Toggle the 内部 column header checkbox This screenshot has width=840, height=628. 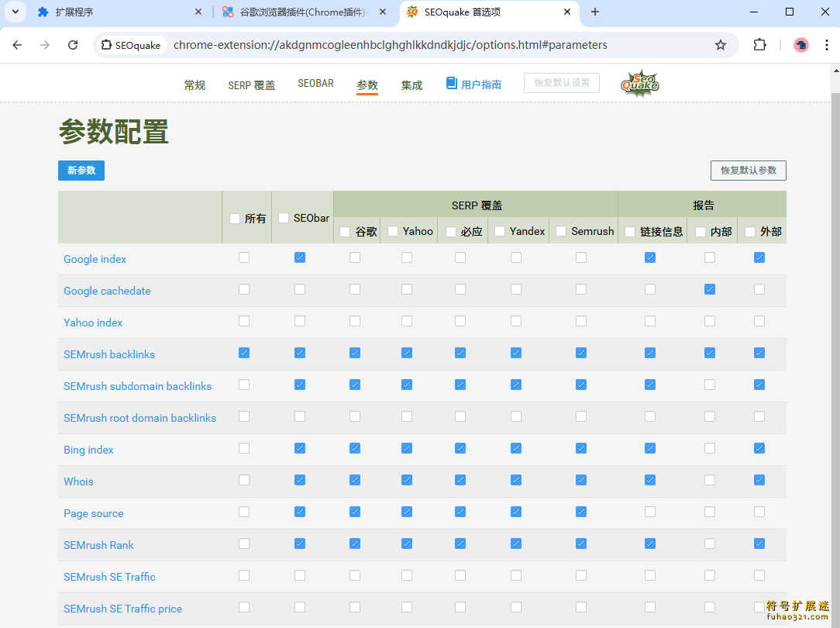click(x=701, y=232)
